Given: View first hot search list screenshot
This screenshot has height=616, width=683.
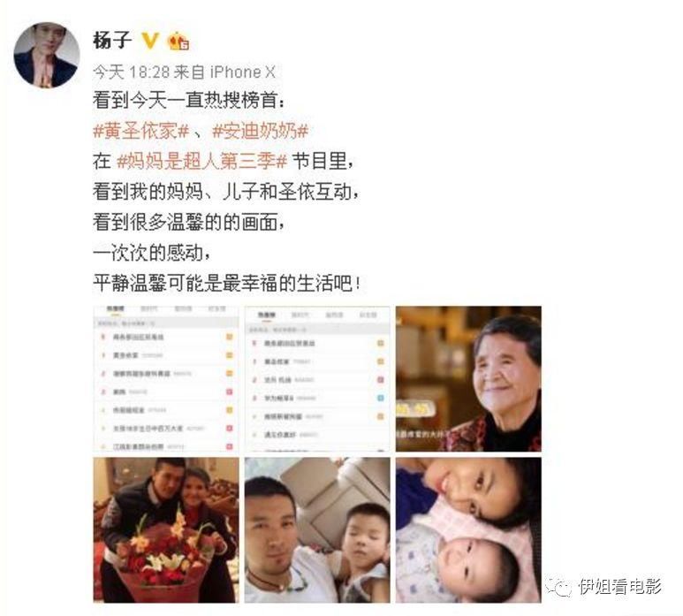Looking at the screenshot, I should (x=166, y=378).
